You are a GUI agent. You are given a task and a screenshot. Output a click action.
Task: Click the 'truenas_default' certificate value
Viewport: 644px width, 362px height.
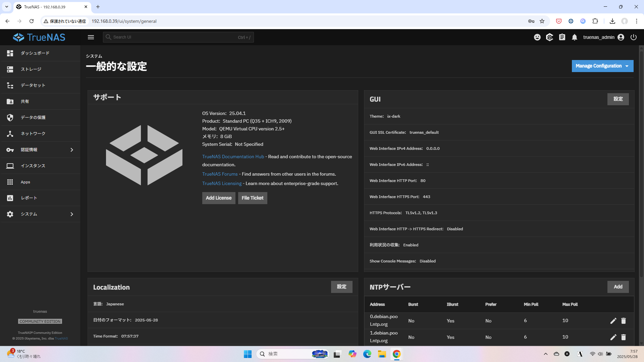click(424, 132)
